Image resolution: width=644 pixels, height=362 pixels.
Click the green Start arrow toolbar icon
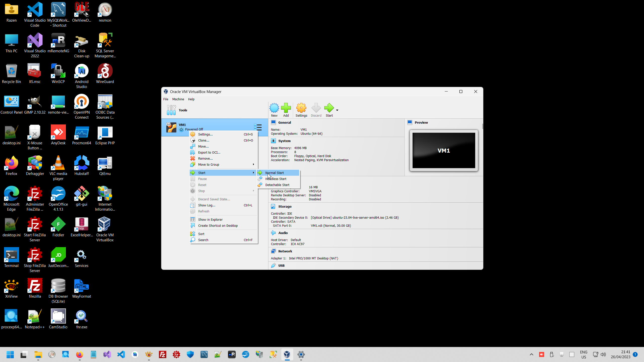[x=329, y=108]
